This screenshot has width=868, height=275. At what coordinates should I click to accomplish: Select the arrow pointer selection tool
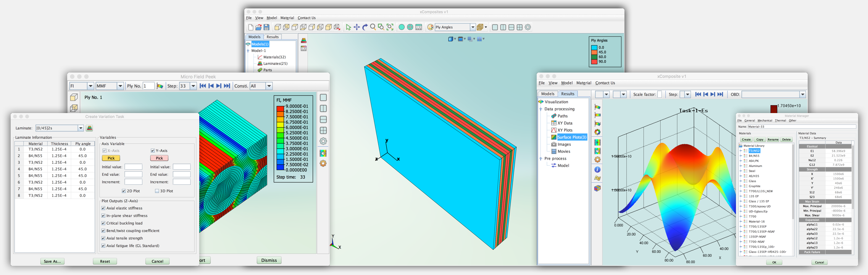(x=348, y=27)
